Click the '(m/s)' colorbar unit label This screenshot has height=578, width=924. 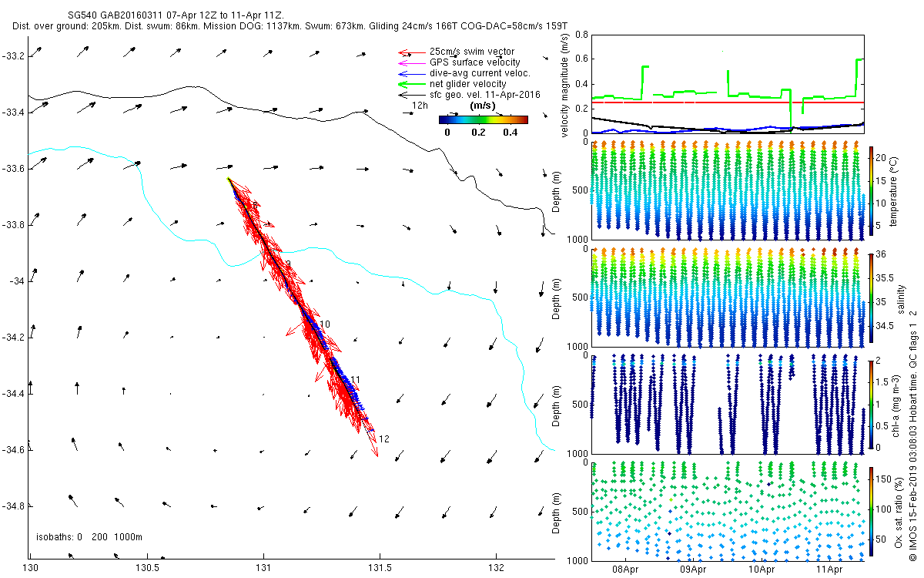483,106
